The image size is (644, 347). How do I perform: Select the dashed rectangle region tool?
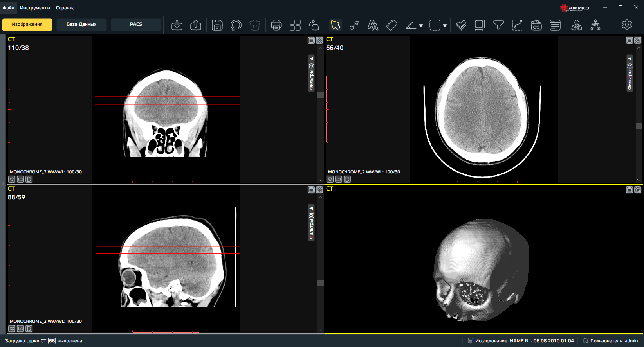click(x=435, y=25)
